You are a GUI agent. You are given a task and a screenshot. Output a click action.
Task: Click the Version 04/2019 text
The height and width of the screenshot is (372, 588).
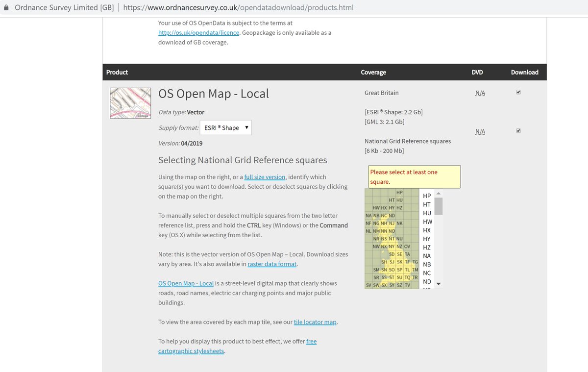(x=180, y=143)
